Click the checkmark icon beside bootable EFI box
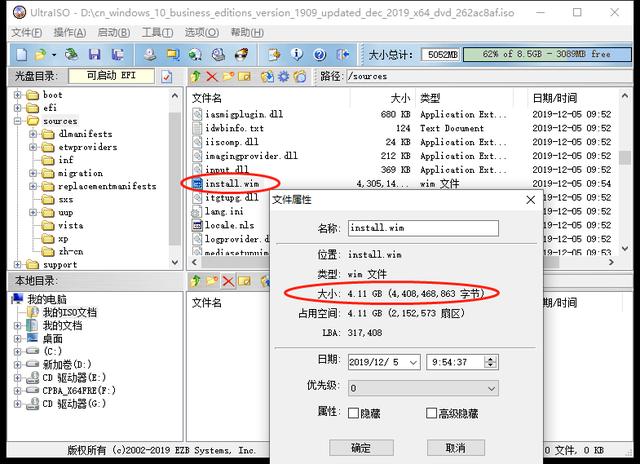This screenshot has height=464, width=640. click(x=167, y=76)
